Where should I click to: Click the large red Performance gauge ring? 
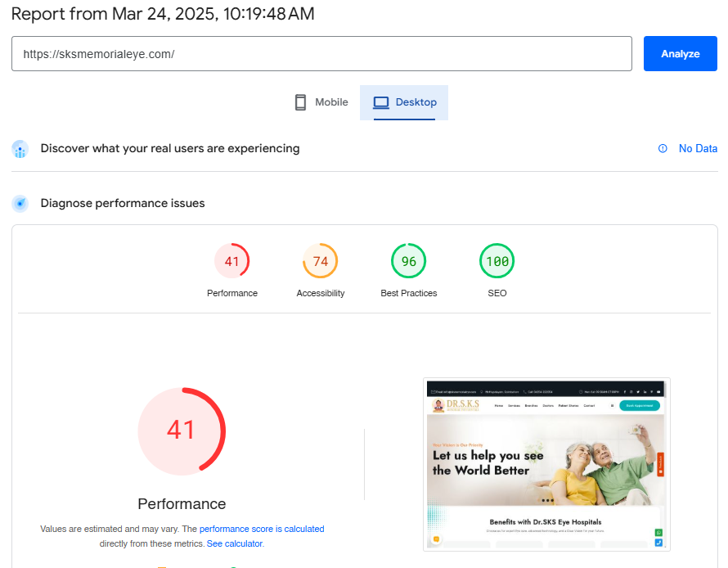pos(182,431)
